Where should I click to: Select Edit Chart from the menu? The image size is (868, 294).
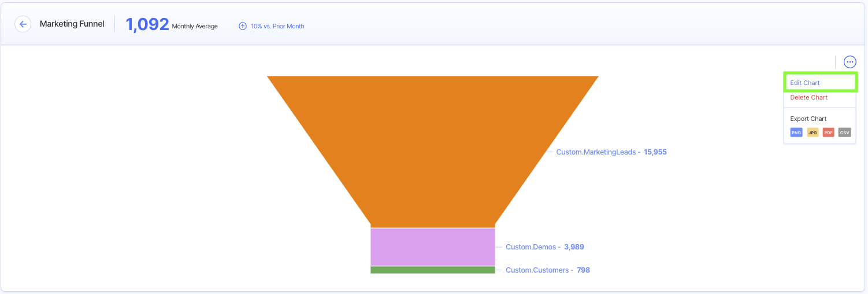(805, 83)
